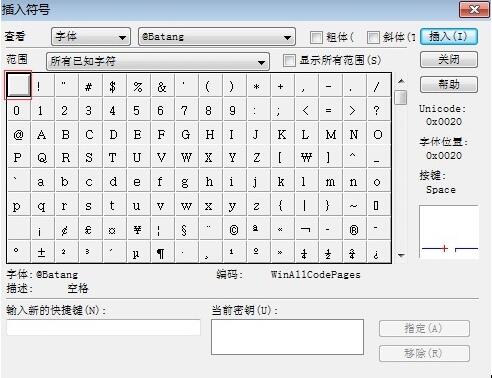Select the blank space character cell
This screenshot has height=378, width=492.
coord(19,85)
